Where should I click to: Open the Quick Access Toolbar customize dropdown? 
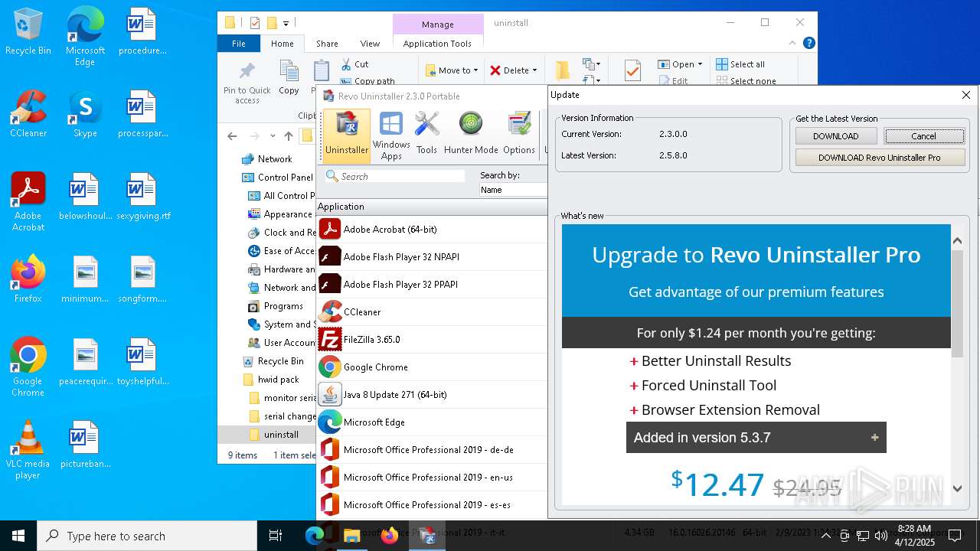click(286, 24)
